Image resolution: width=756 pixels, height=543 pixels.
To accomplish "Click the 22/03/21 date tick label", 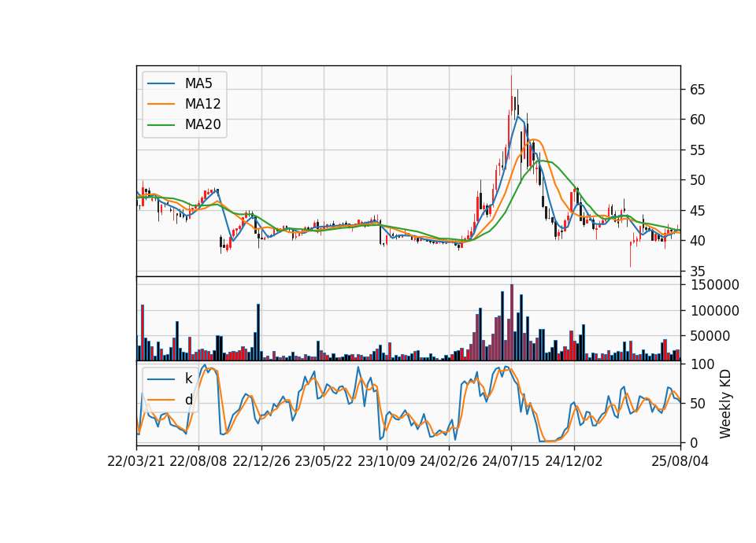I will (x=136, y=462).
